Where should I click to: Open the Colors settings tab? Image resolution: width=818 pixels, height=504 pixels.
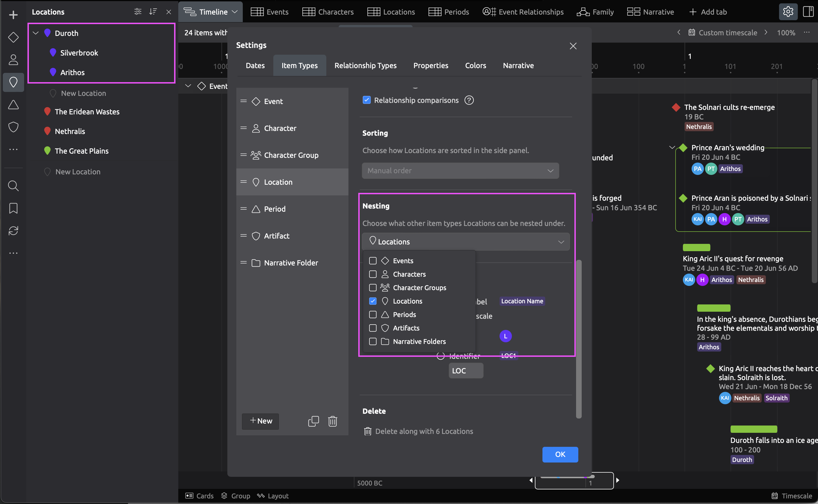475,65
